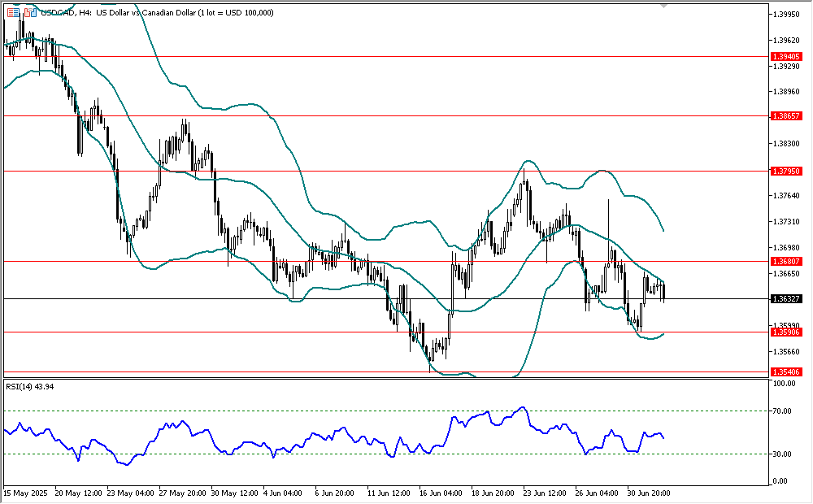Click the 1.38300 price scale value
Image resolution: width=813 pixels, height=504 pixels.
click(786, 144)
